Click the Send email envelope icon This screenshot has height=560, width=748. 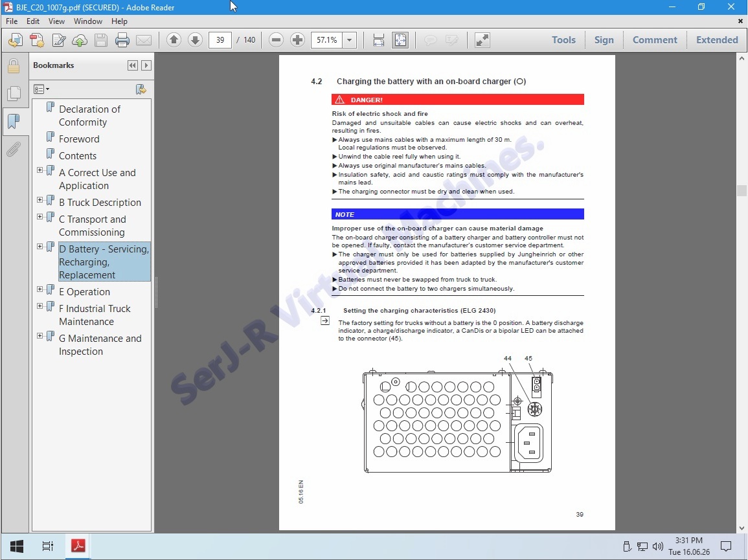144,40
